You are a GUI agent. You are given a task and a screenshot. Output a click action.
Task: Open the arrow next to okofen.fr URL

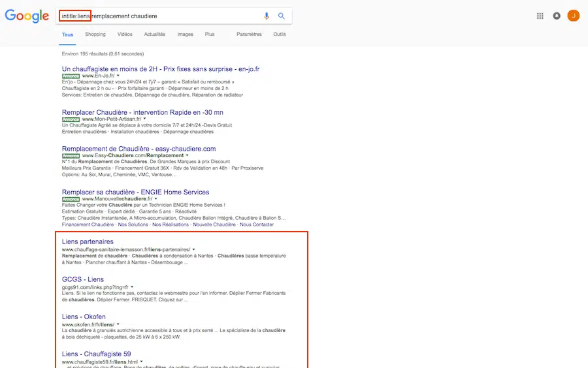point(118,324)
